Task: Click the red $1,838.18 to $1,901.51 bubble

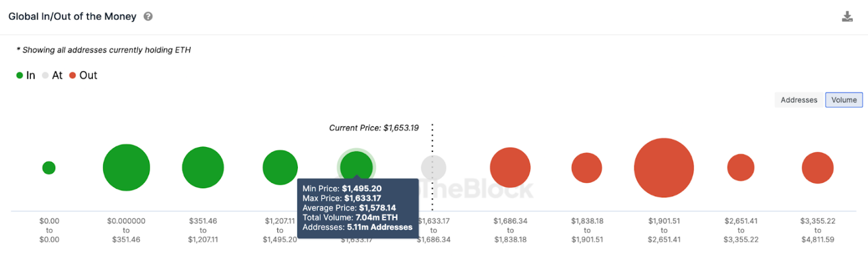Action: pos(587,168)
